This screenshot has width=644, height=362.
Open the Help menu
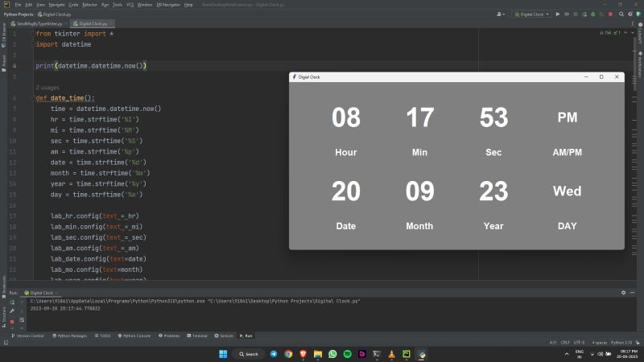[188, 5]
